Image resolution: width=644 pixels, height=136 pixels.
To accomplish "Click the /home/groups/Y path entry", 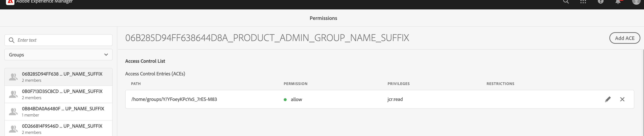I will click(x=174, y=99).
